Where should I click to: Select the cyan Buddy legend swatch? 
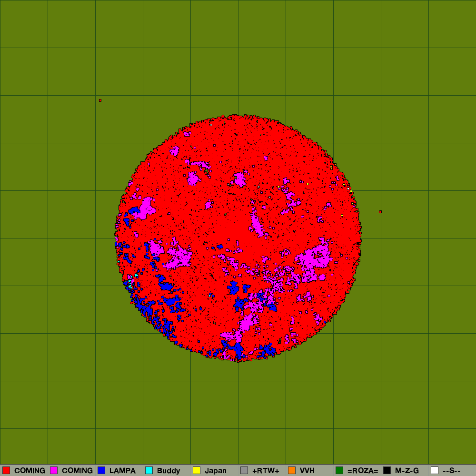tap(149, 470)
